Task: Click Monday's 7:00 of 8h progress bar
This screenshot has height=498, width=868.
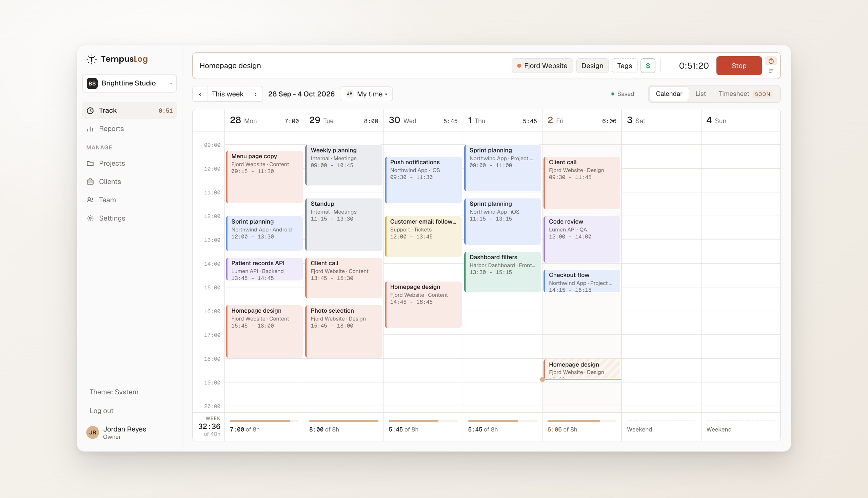Action: point(264,421)
